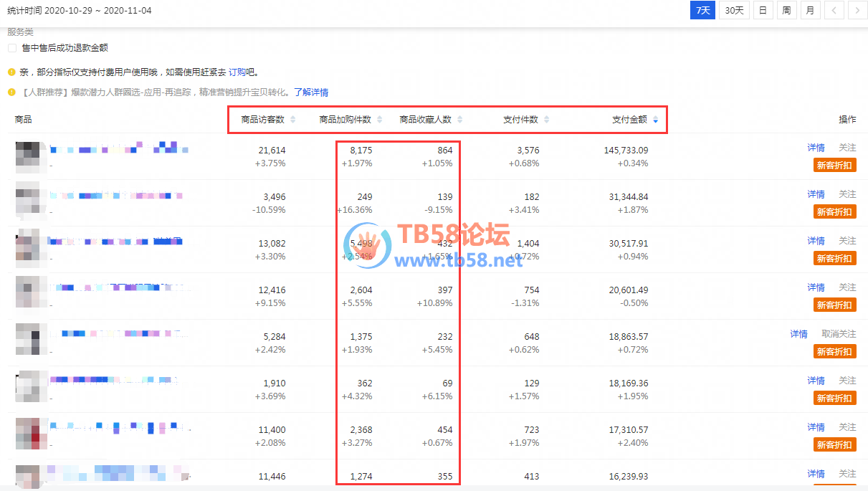Click 新客折扣 button on first product

point(834,166)
